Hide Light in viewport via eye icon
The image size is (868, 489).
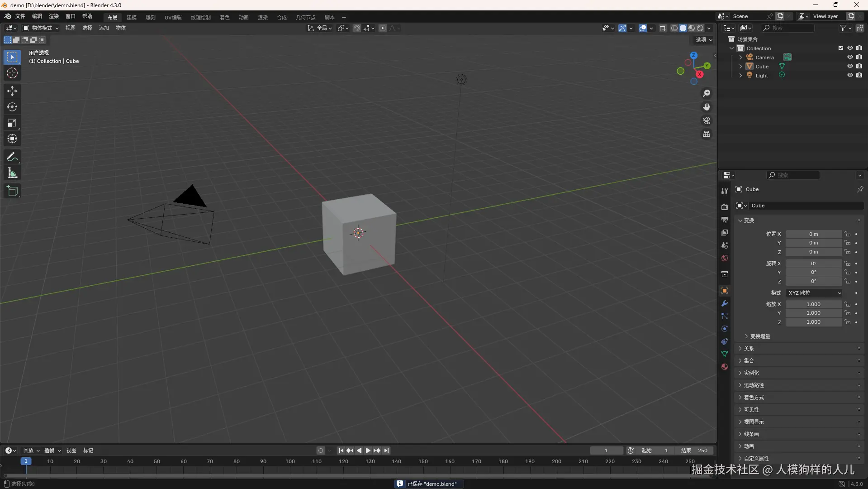pos(850,75)
